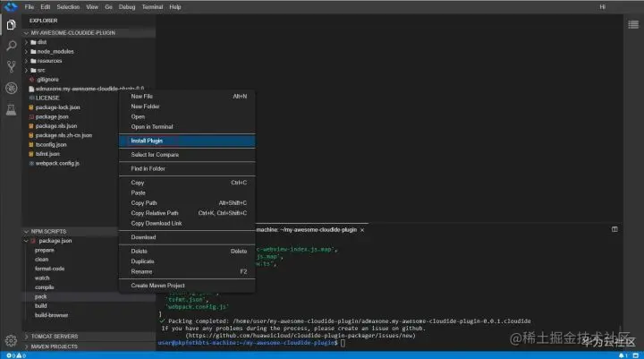
Task: Choose New File in context menu
Action: pyautogui.click(x=187, y=96)
